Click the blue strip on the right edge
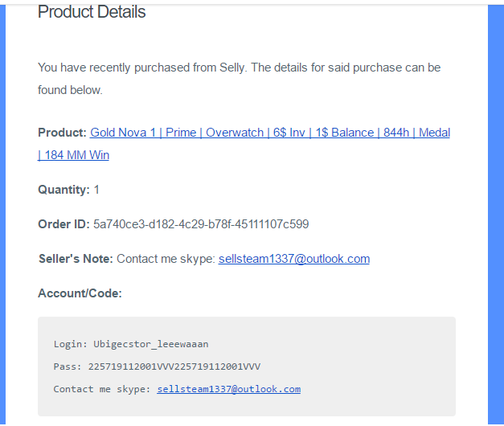 point(495,213)
